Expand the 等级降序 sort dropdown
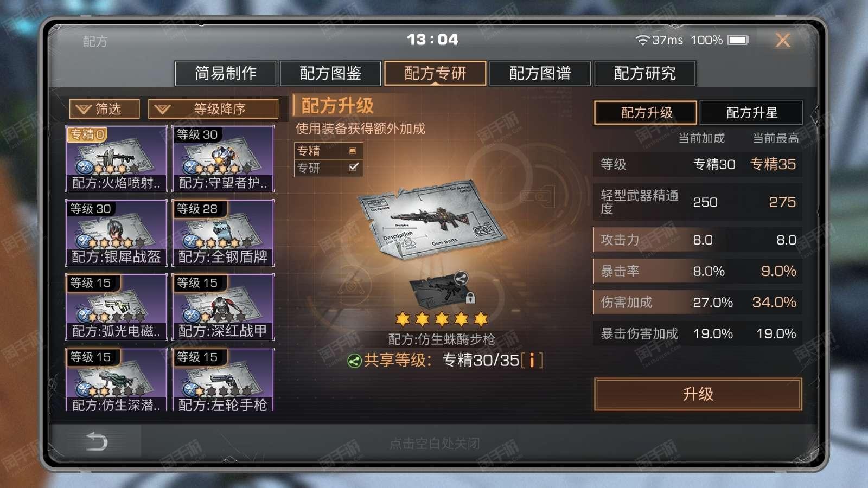This screenshot has height=488, width=868. coord(213,109)
